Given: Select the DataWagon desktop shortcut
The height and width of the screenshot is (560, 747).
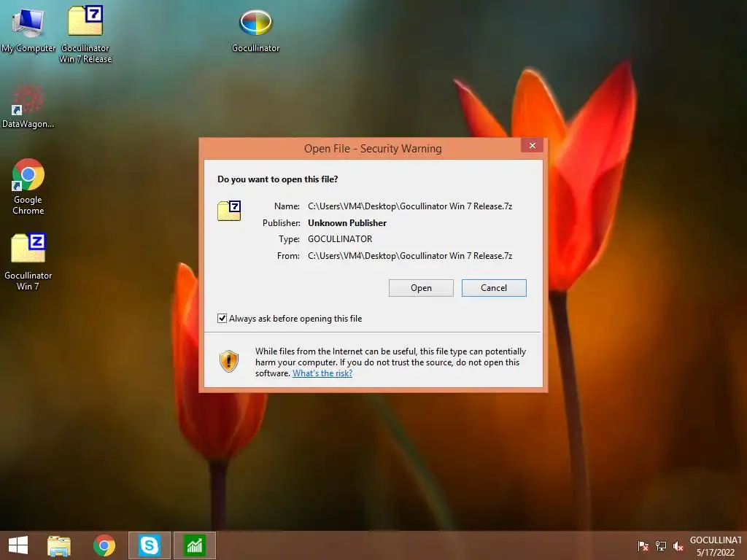Looking at the screenshot, I should click(28, 106).
